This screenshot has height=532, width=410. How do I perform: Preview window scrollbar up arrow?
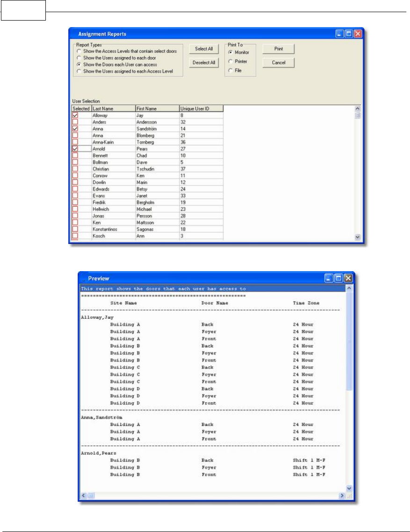[349, 288]
